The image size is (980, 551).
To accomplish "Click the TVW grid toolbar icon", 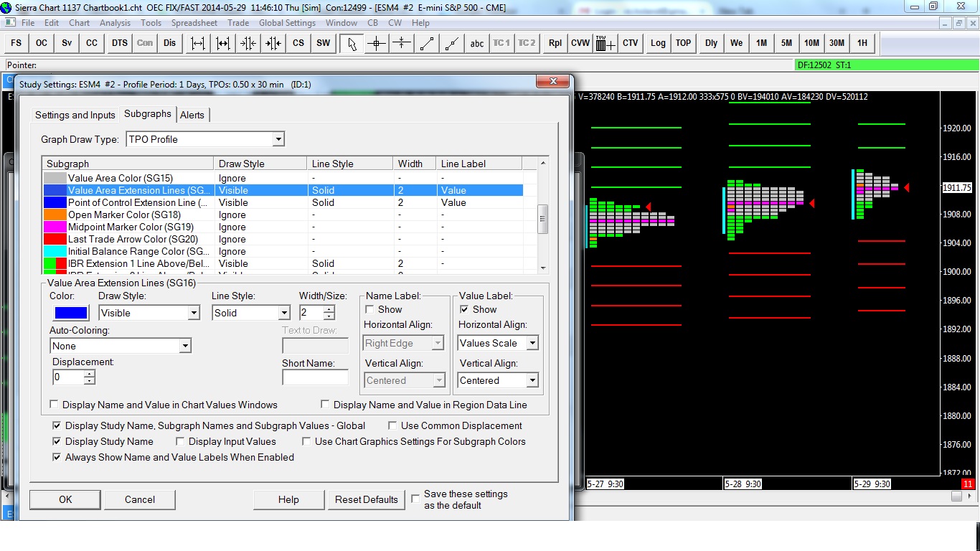I will pyautogui.click(x=605, y=43).
